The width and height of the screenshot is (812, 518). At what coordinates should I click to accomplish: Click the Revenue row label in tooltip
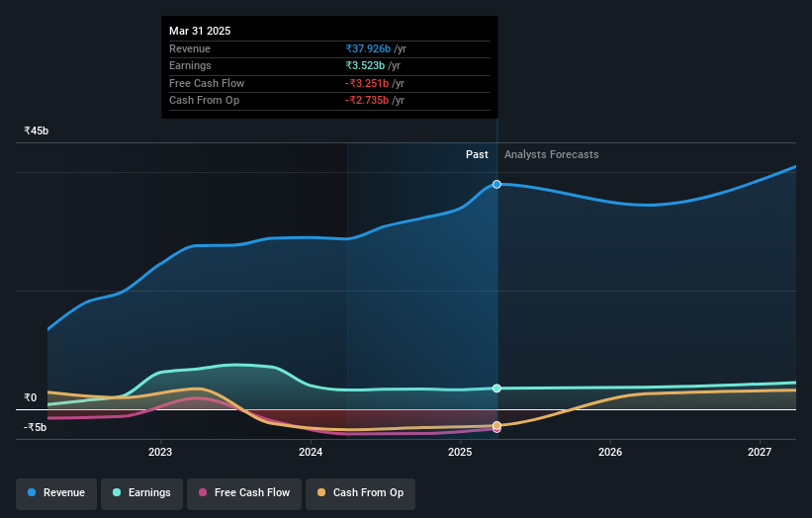pyautogui.click(x=190, y=48)
